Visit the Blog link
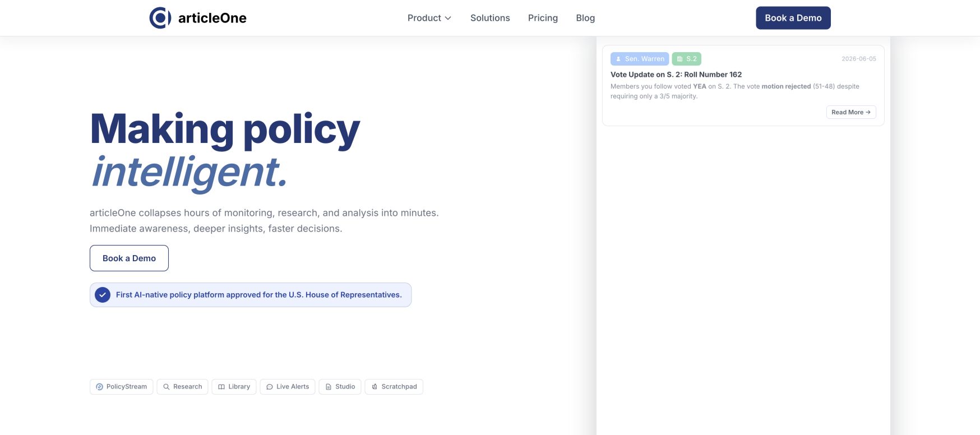This screenshot has height=435, width=980. [x=585, y=18]
